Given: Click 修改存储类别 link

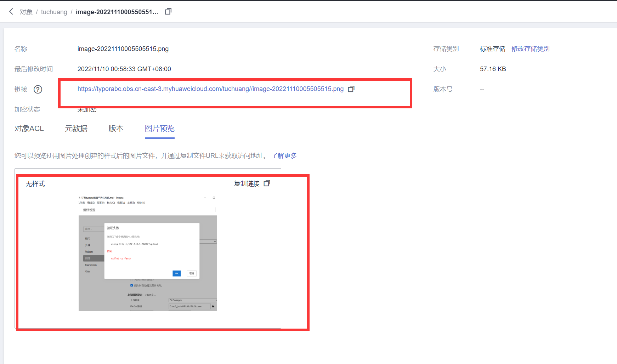Looking at the screenshot, I should click(530, 49).
